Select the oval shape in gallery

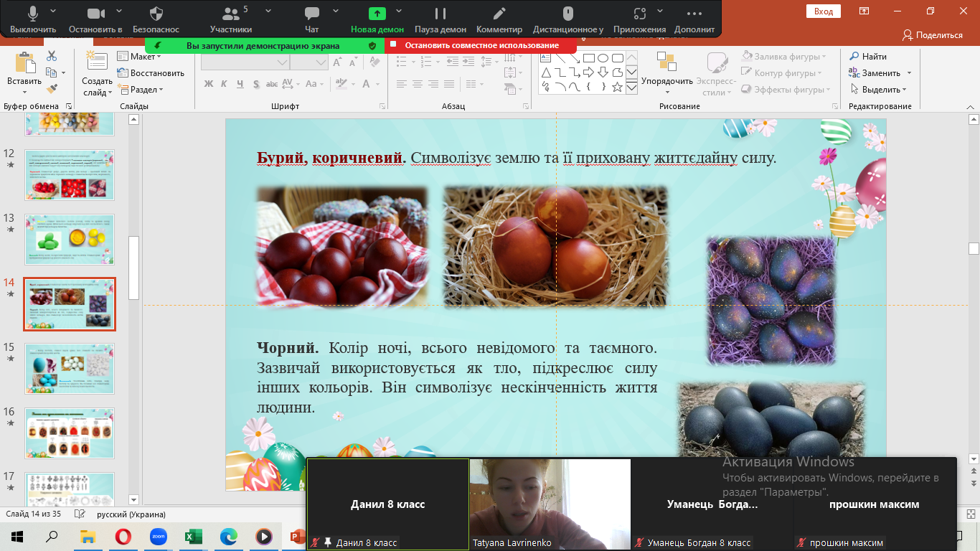click(603, 58)
